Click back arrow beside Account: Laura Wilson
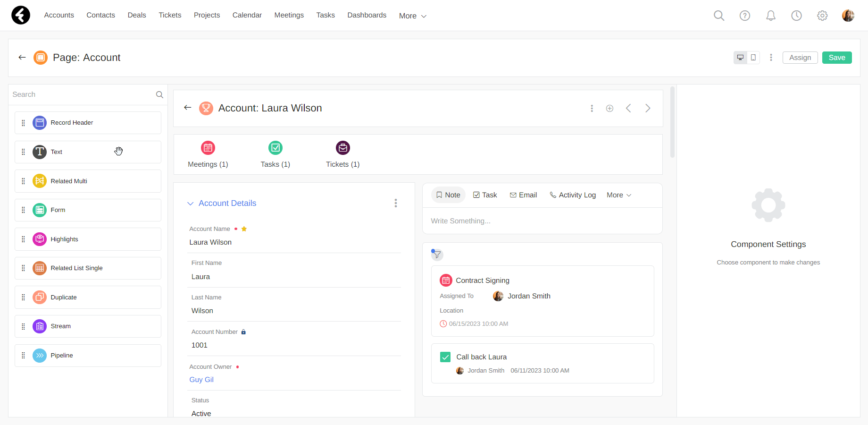The height and width of the screenshot is (425, 868). [188, 108]
